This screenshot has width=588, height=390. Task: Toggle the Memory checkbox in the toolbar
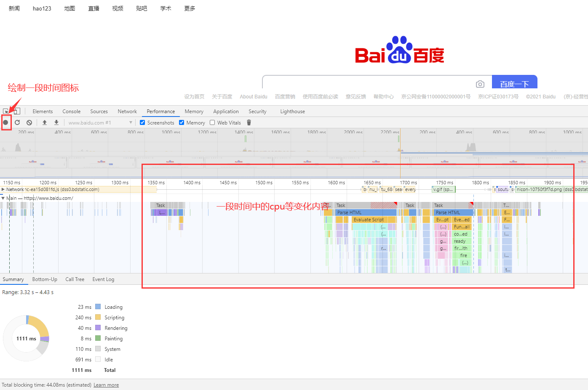point(182,122)
